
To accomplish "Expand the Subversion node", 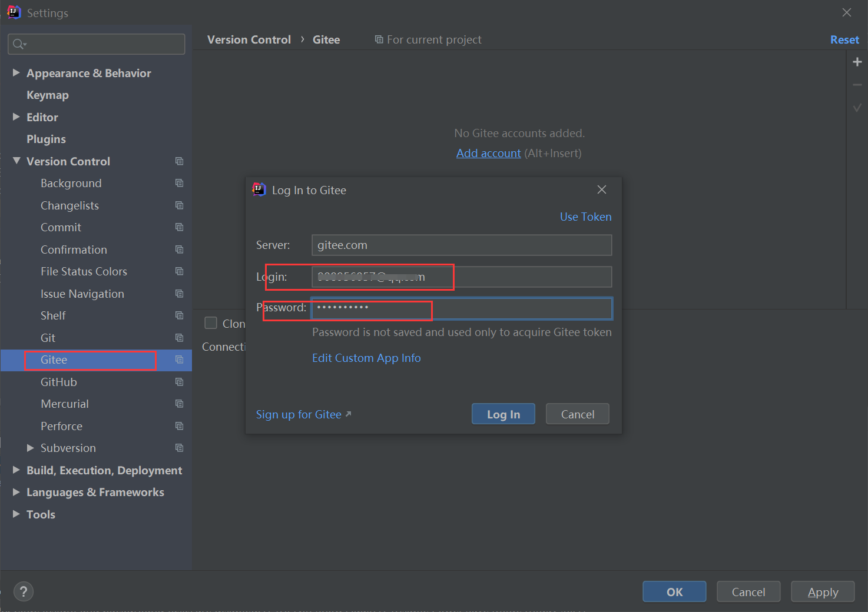I will coord(31,448).
